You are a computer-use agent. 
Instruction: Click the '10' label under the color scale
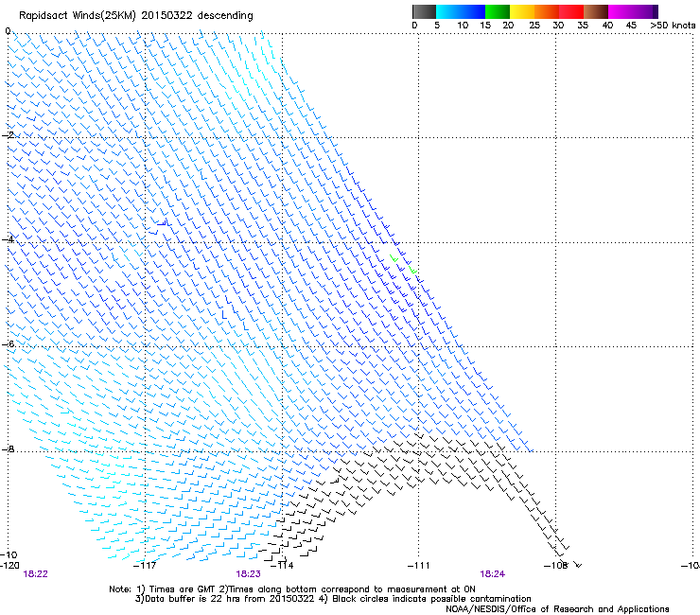tap(463, 26)
